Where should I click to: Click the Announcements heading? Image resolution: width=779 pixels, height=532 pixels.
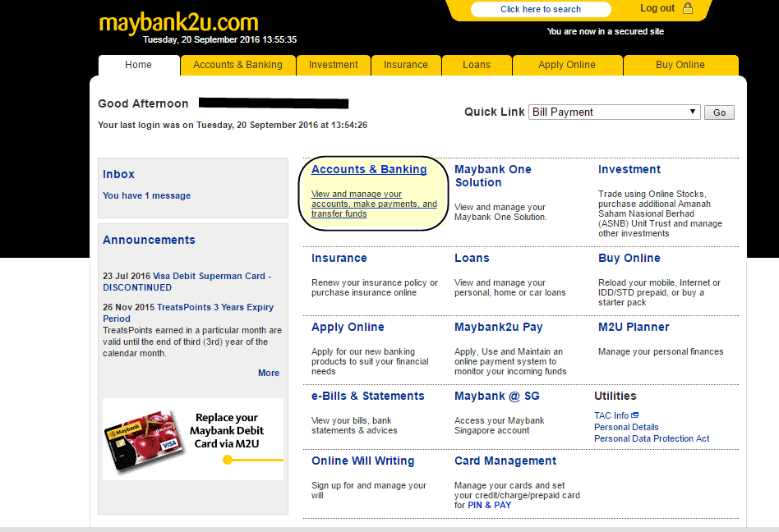pyautogui.click(x=149, y=240)
